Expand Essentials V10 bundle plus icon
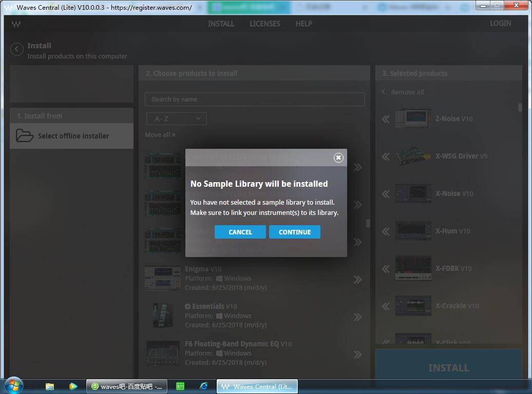The image size is (532, 394). [x=187, y=306]
